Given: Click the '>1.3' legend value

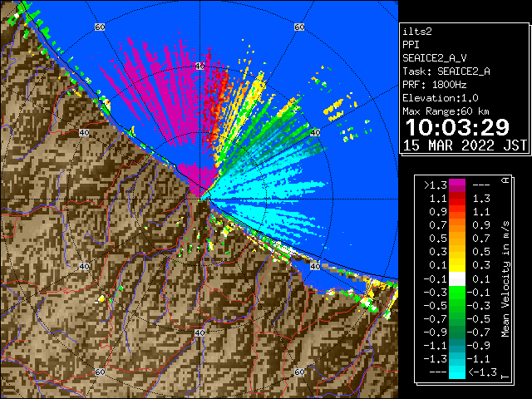Looking at the screenshot, I should pyautogui.click(x=436, y=185).
